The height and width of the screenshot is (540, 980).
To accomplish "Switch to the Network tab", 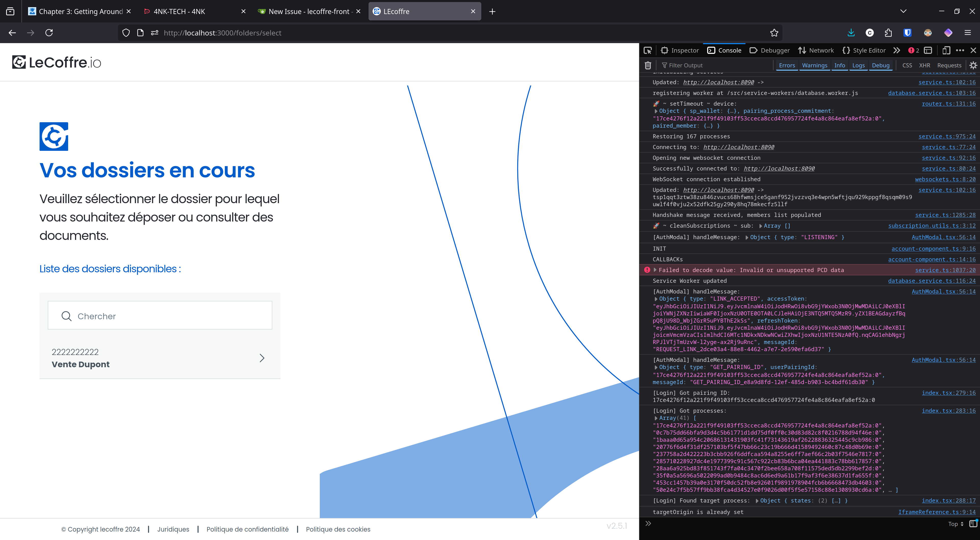I will pyautogui.click(x=816, y=50).
